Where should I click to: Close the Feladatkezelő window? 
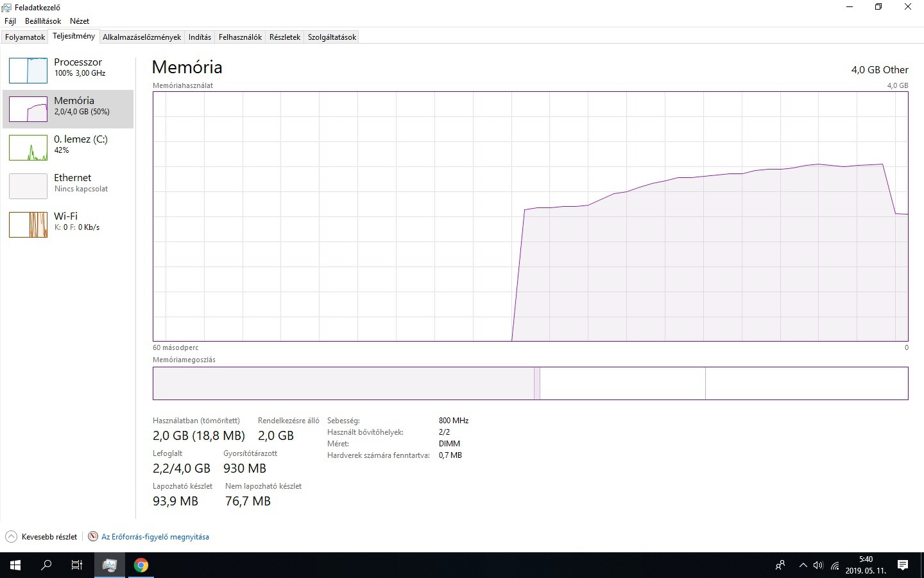pos(908,7)
